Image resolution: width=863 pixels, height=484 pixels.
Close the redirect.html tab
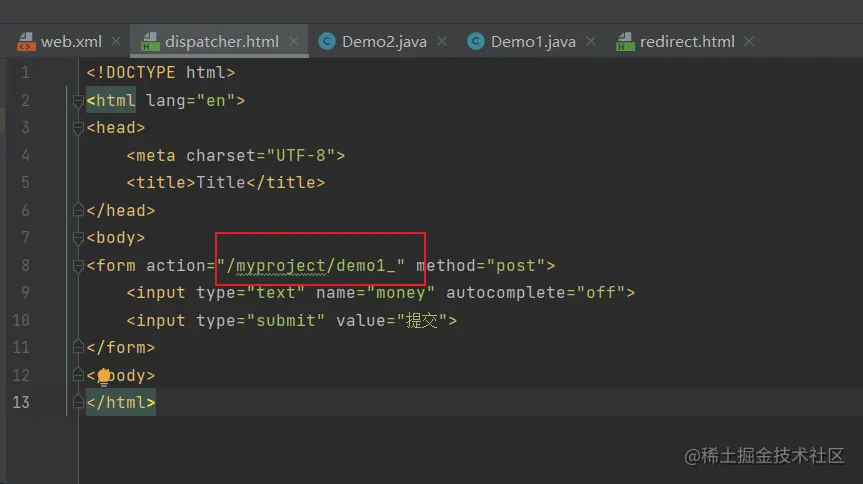pos(749,41)
